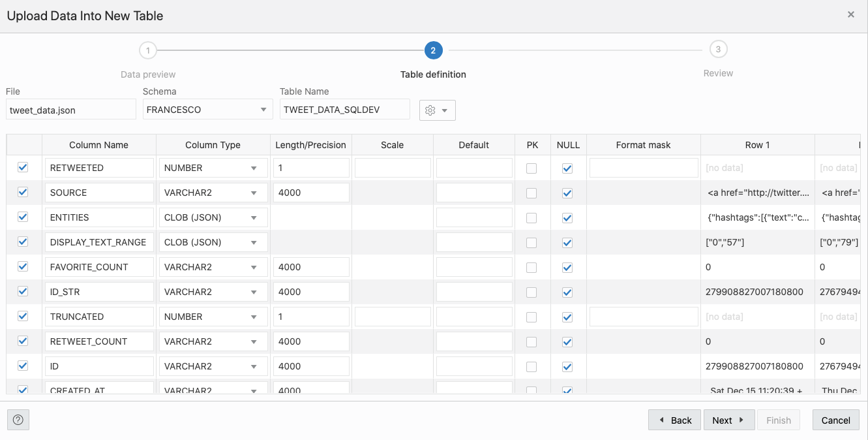Click the Next button

tap(729, 420)
